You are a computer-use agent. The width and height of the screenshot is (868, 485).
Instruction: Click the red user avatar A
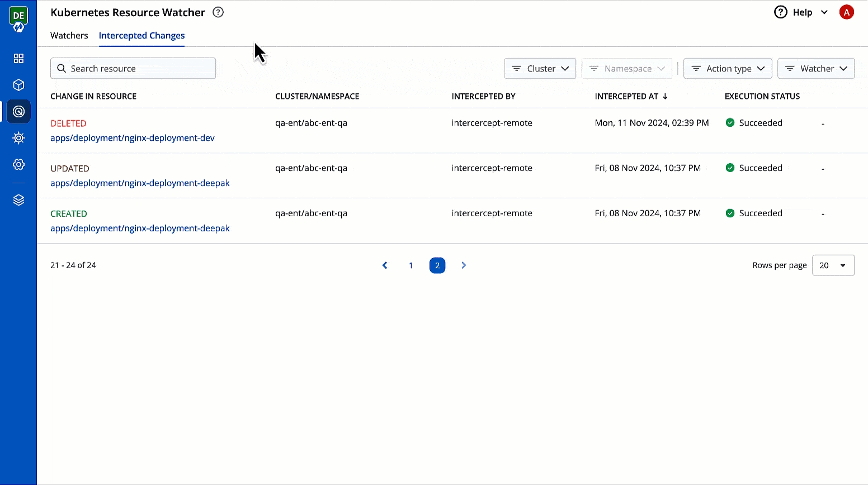846,12
